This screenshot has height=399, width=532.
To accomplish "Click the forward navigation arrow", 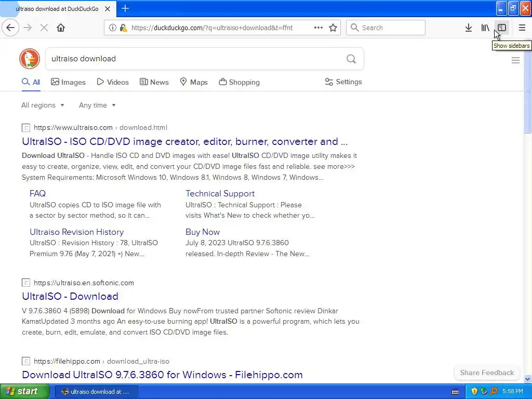I will (x=28, y=28).
